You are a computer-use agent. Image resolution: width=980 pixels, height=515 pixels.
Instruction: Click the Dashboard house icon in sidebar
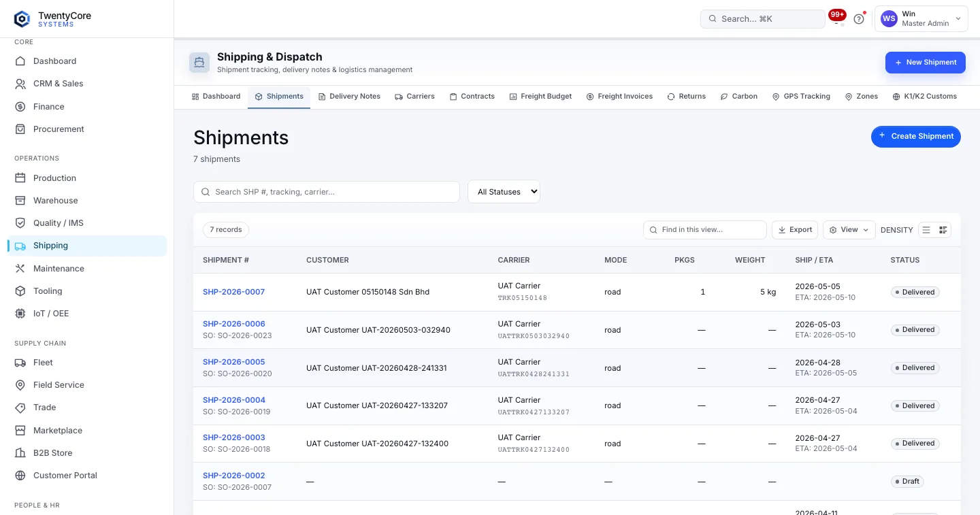coord(20,61)
